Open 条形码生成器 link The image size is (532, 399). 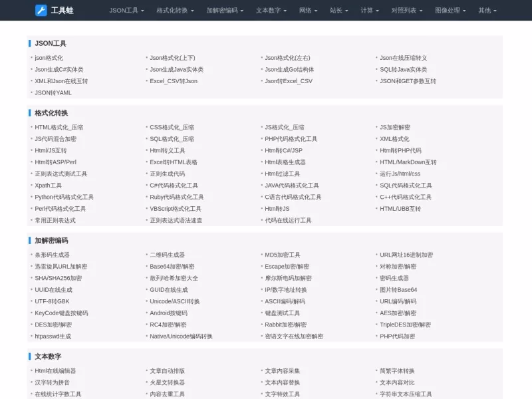(x=52, y=255)
